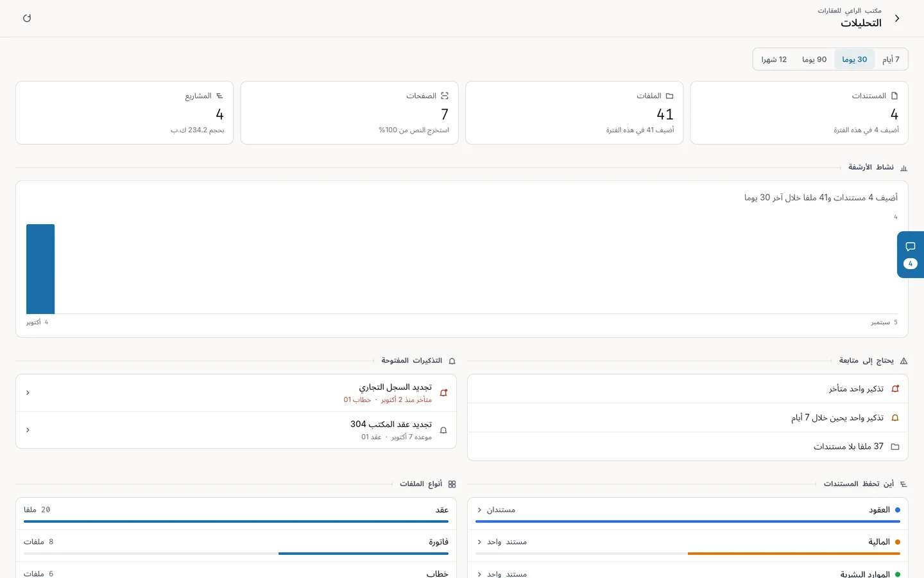Click the yellow bell on تذكير واحد يحين خلال 7 أيام
Screen dimensions: 924x578
(x=895, y=417)
